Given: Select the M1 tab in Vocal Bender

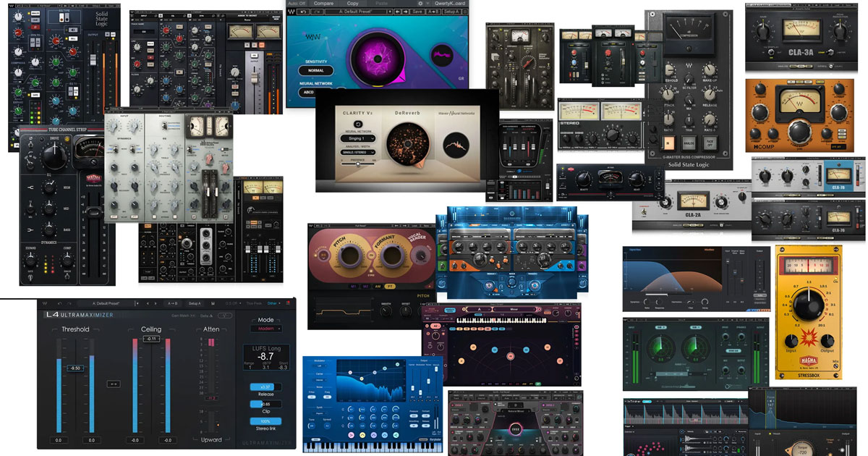Looking at the screenshot, I should pyautogui.click(x=353, y=287).
